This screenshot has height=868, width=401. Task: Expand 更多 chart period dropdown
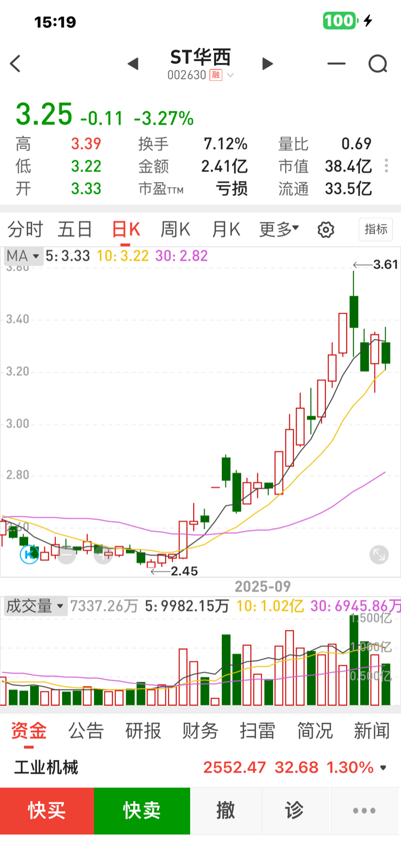(x=279, y=229)
